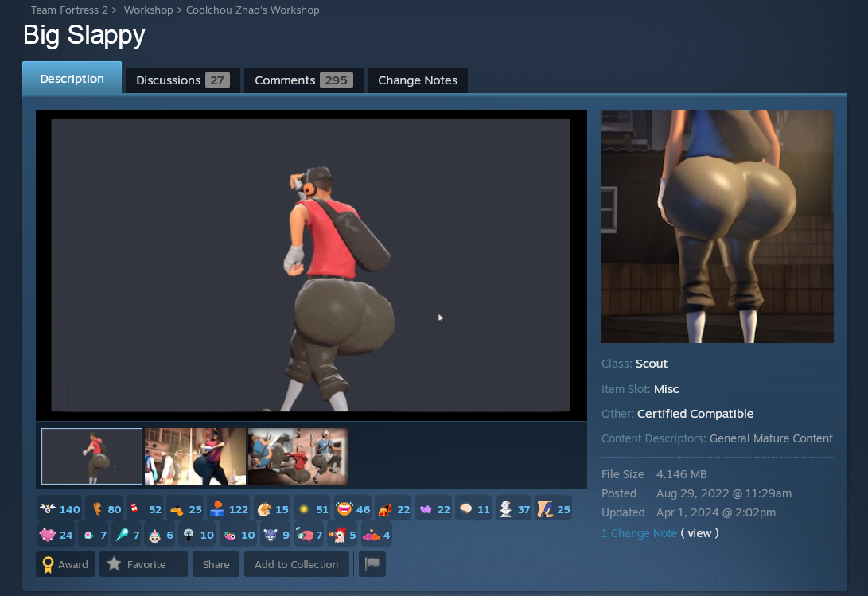Click the pink bow candy award with 4
The height and width of the screenshot is (596, 868).
coord(376,535)
